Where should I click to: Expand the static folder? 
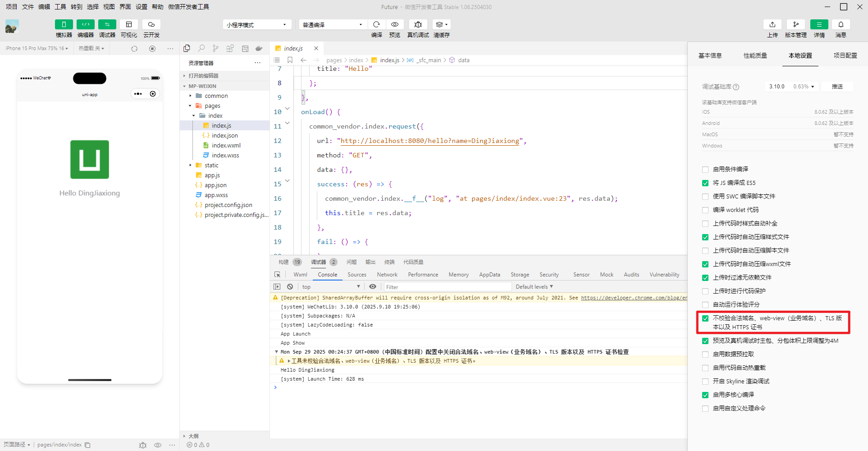(x=211, y=165)
